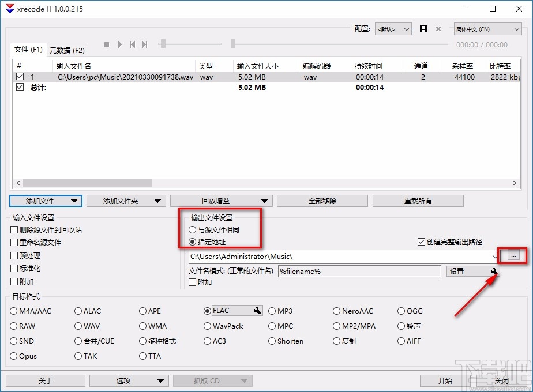Click the Stop playback icon
Image resolution: width=533 pixels, height=392 pixels.
pos(106,44)
